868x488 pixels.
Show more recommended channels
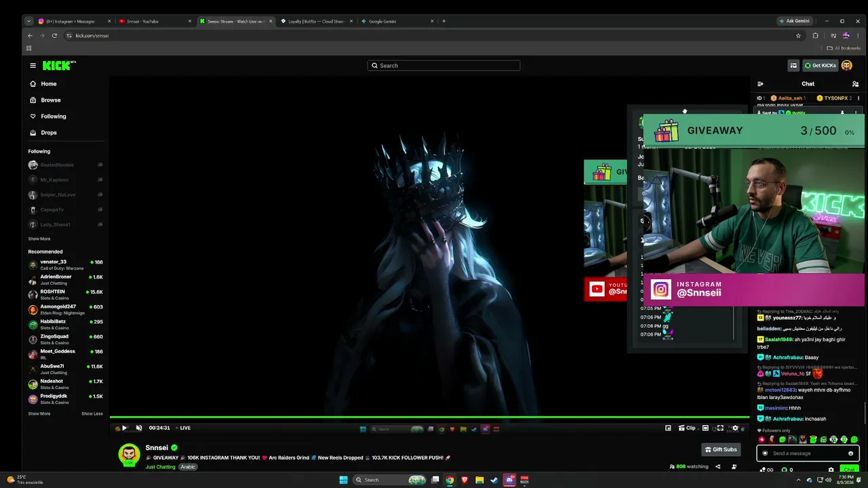pyautogui.click(x=39, y=413)
